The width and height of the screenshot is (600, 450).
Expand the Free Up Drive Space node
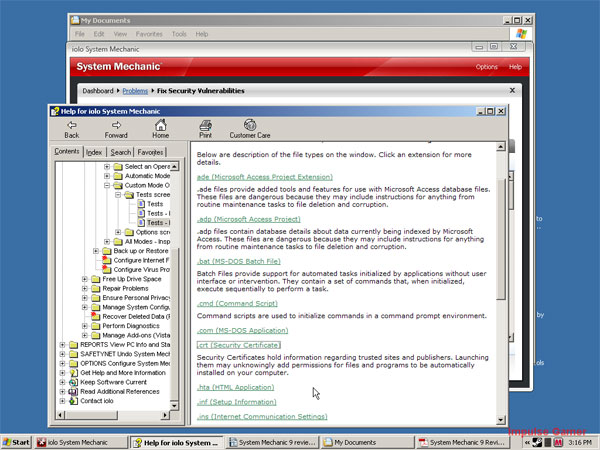click(x=84, y=277)
